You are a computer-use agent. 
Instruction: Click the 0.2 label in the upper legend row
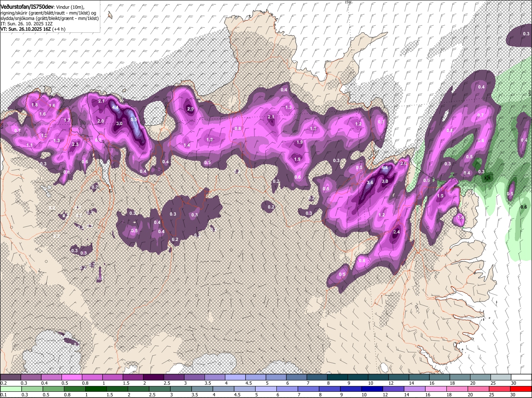pyautogui.click(x=3, y=383)
